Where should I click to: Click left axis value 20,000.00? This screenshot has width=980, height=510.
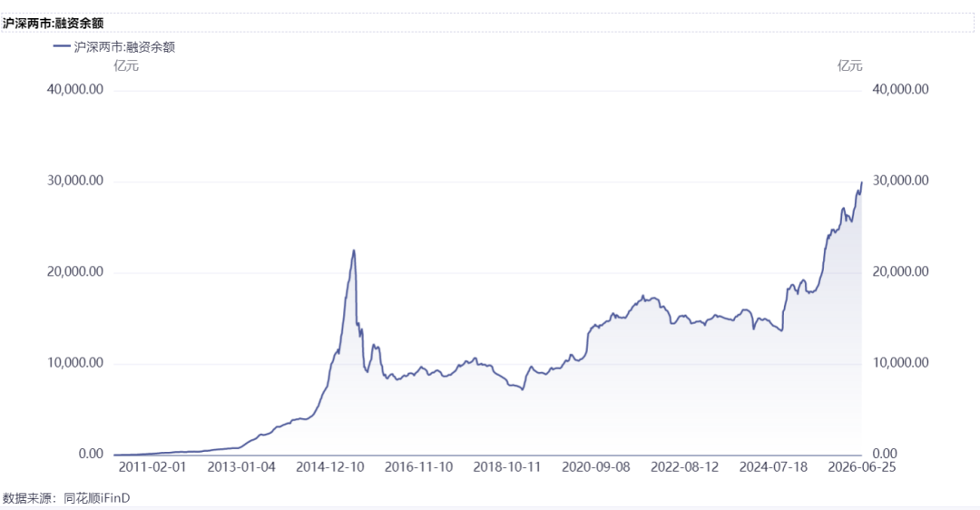coord(75,272)
